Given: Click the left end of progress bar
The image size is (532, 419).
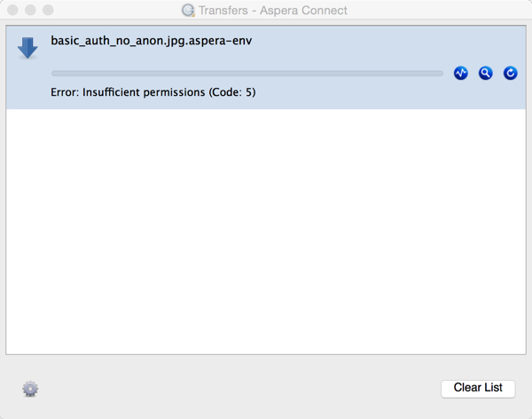Looking at the screenshot, I should [x=54, y=74].
